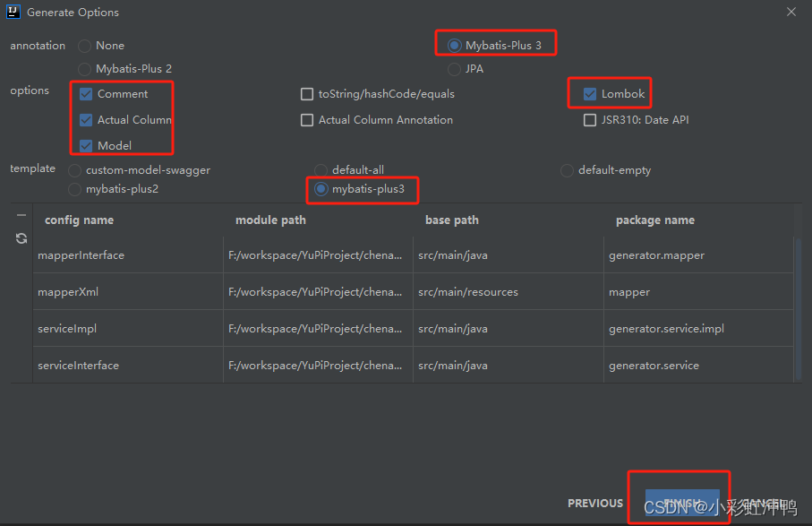Enable JSR310: Date API

pos(590,119)
